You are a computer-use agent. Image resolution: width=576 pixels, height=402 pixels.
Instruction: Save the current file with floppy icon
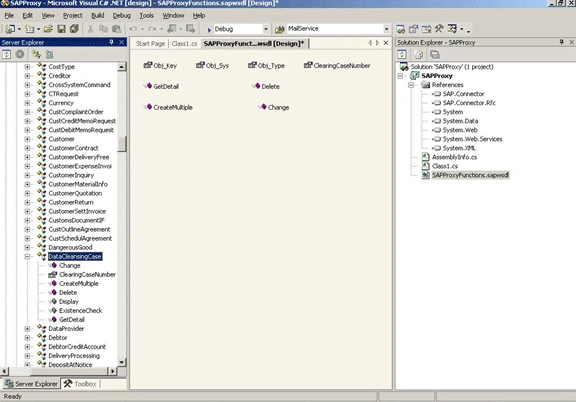61,29
